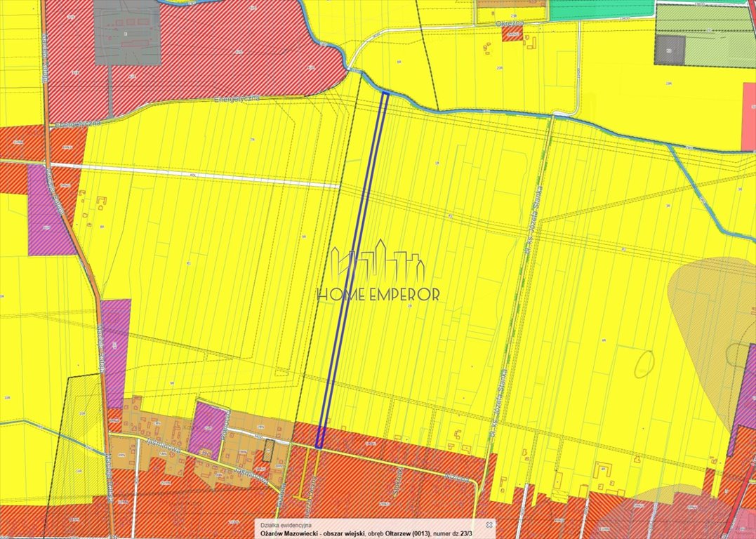Click the Okrężna street label
This screenshot has height=539, width=756.
510,23
